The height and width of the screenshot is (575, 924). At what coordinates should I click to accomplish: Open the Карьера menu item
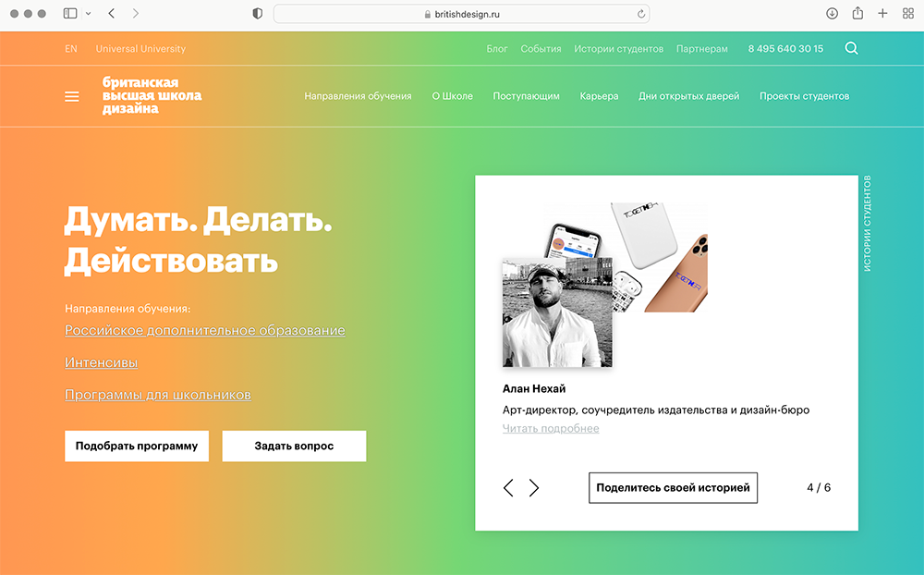click(x=600, y=96)
